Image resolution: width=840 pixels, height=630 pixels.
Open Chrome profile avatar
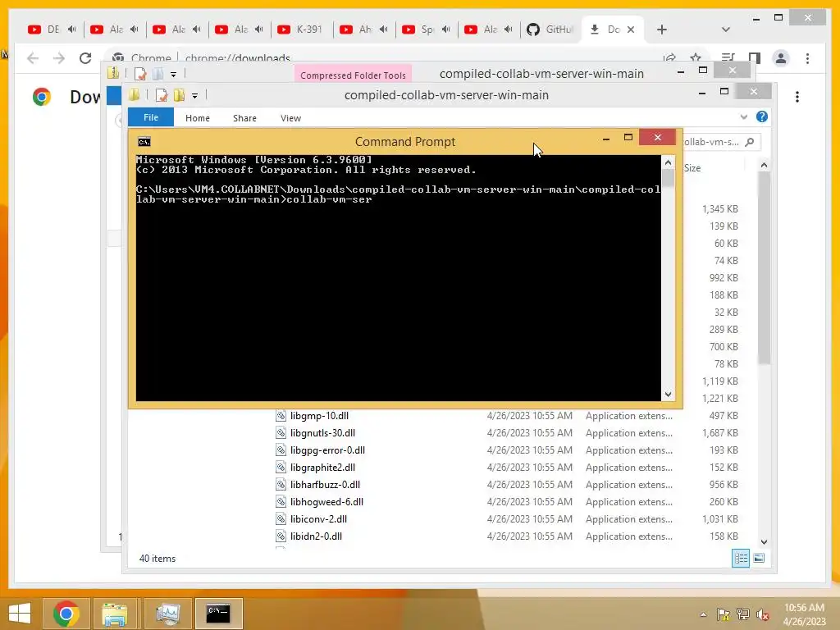(x=781, y=58)
